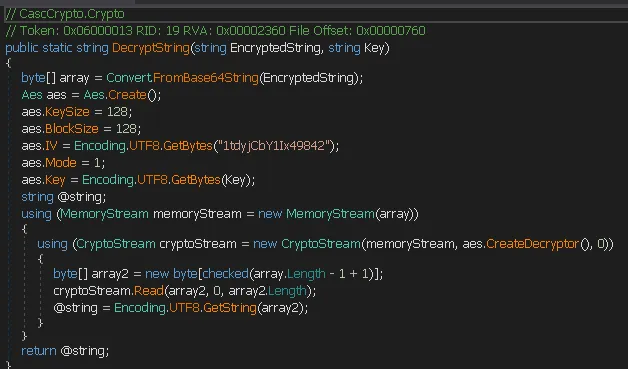Click the public keyword in method declaration
This screenshot has height=369, width=628.
(22, 48)
